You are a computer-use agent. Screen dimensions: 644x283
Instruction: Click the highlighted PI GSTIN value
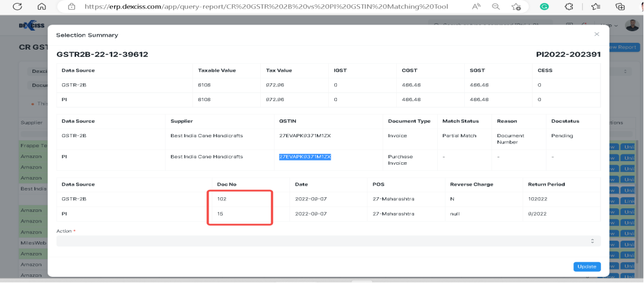[x=305, y=157]
